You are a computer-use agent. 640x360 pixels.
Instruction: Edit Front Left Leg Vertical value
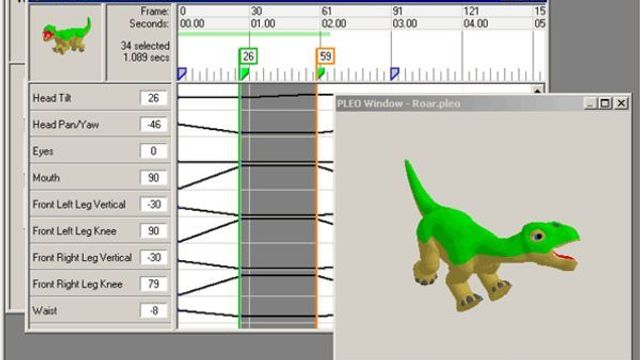[x=153, y=204]
